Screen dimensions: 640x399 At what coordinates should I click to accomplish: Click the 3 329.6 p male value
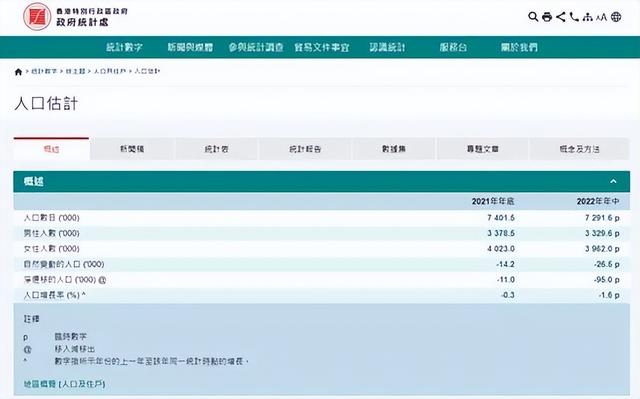click(602, 233)
